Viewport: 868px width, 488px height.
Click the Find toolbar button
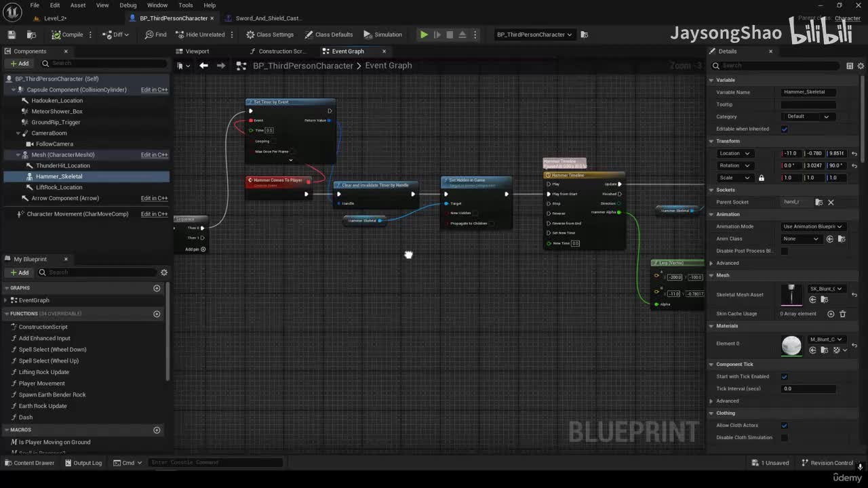point(155,35)
